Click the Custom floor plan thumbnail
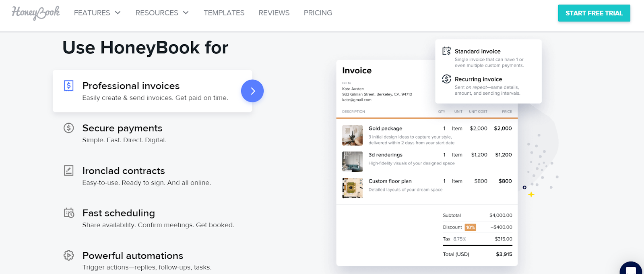The width and height of the screenshot is (644, 274). (x=353, y=188)
